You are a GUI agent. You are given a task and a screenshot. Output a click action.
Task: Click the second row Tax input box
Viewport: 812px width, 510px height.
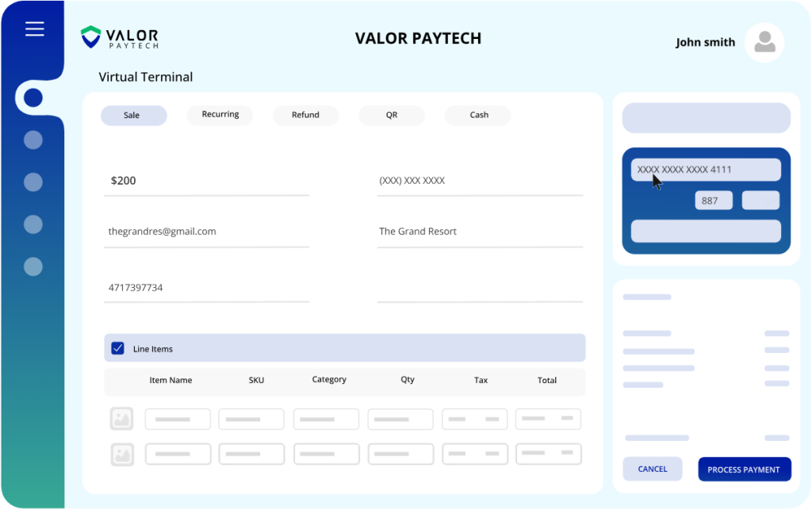coord(475,454)
